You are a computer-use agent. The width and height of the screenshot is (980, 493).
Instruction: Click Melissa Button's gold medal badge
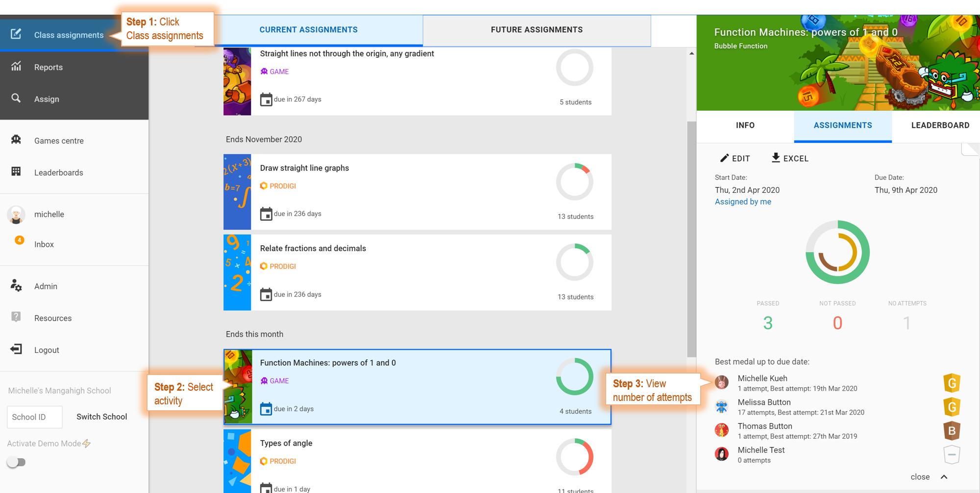pyautogui.click(x=952, y=407)
